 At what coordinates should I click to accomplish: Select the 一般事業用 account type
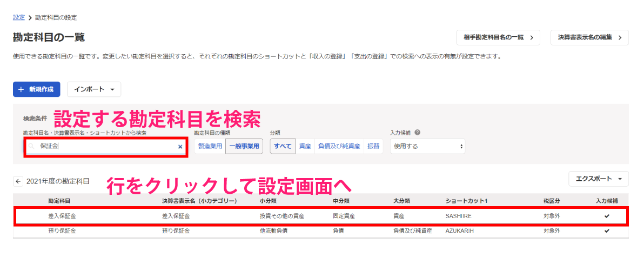[244, 146]
